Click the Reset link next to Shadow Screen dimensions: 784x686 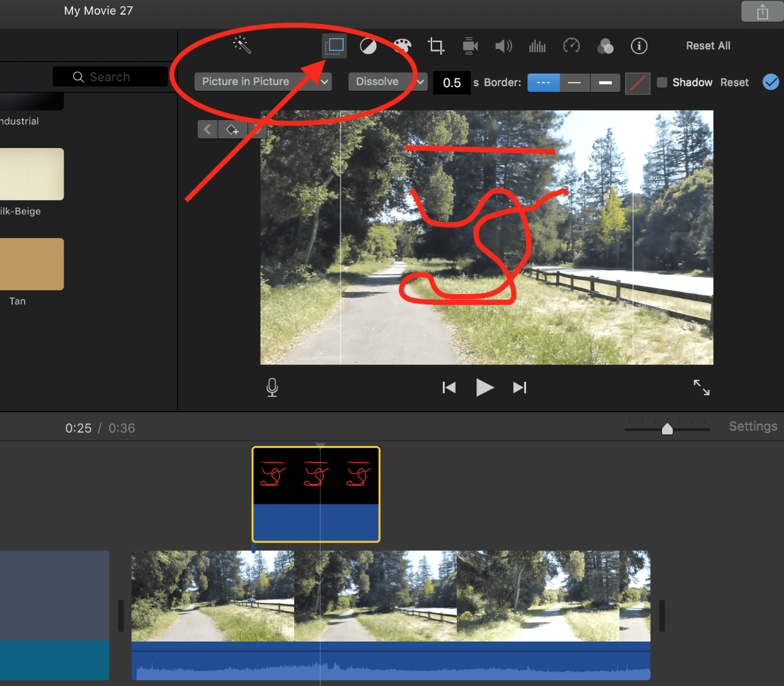(x=734, y=82)
